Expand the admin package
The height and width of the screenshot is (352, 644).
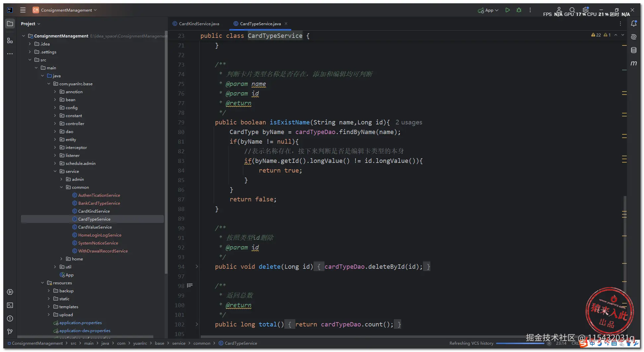click(61, 179)
